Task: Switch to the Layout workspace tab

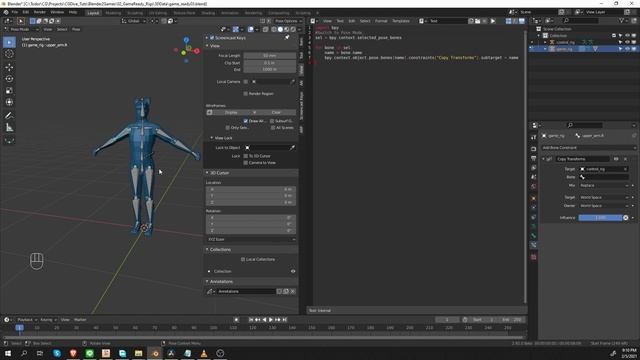Action: click(x=93, y=13)
